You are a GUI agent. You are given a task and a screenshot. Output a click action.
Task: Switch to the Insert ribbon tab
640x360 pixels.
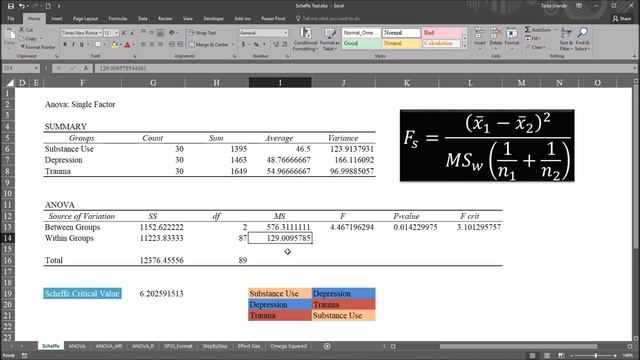click(x=57, y=18)
